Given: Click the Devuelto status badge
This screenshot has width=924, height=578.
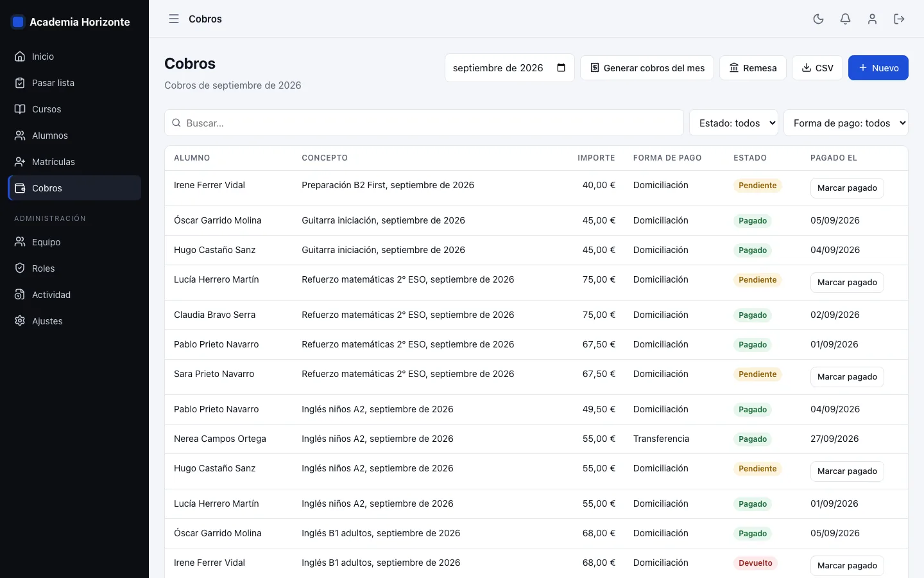Looking at the screenshot, I should tap(755, 563).
